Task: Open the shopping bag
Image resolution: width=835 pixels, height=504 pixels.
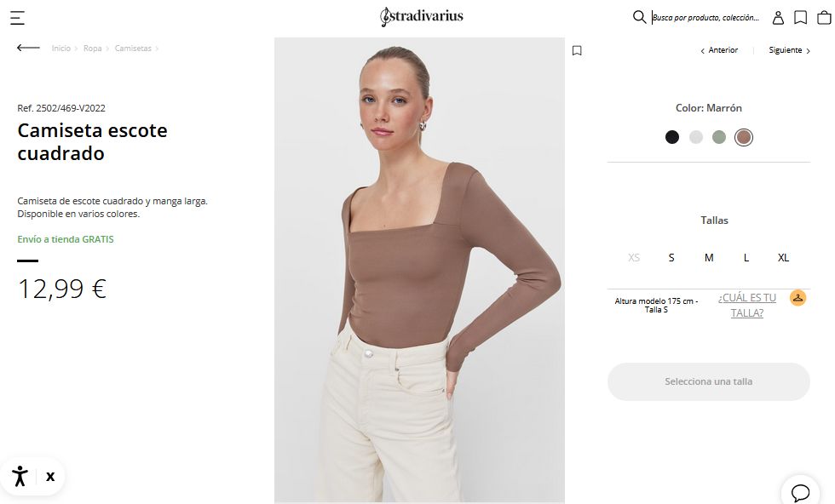Action: point(824,17)
